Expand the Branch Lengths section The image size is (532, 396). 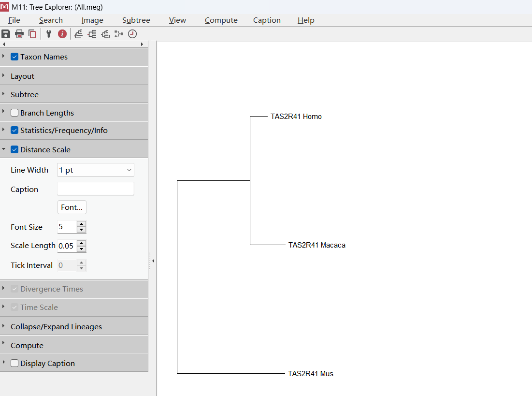point(3,111)
